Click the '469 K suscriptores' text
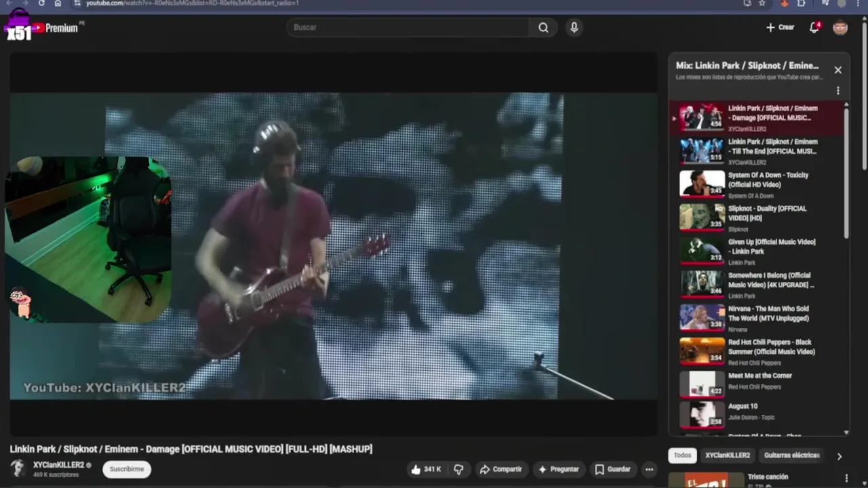Viewport: 868px width, 488px height. point(56,474)
